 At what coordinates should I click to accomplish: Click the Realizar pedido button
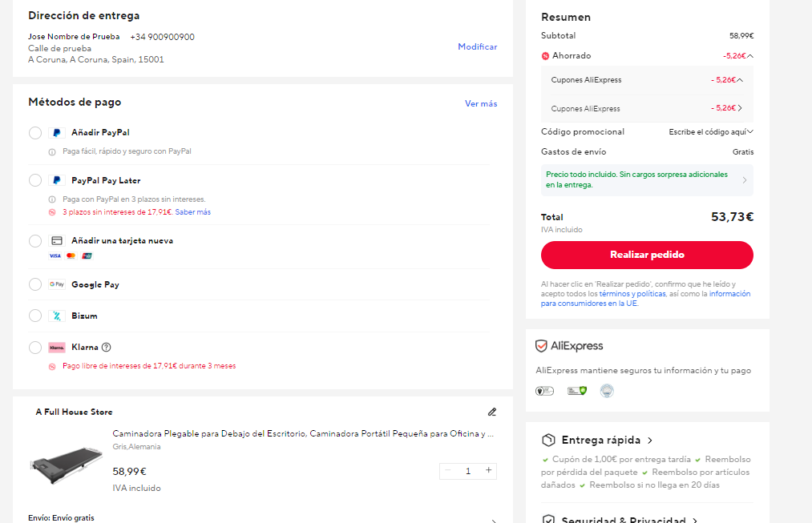click(647, 255)
